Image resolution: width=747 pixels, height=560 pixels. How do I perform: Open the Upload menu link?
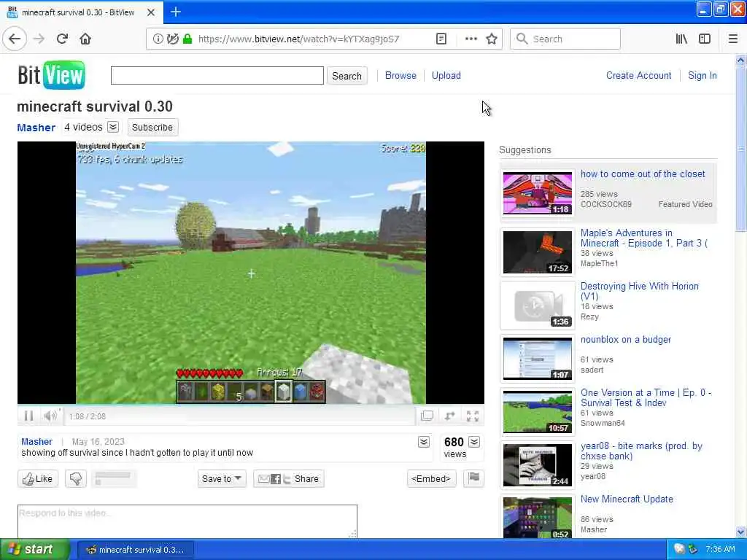(446, 75)
